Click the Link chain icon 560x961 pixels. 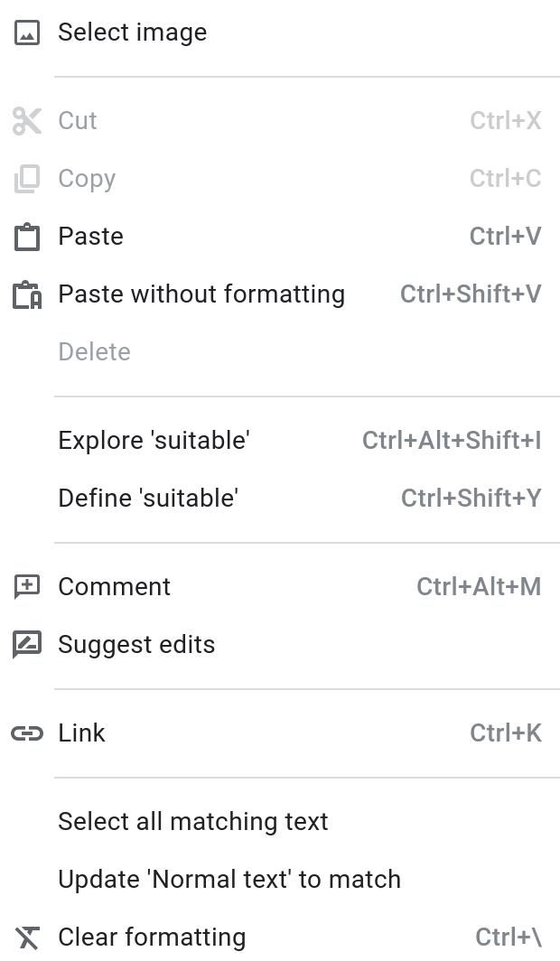pos(27,732)
